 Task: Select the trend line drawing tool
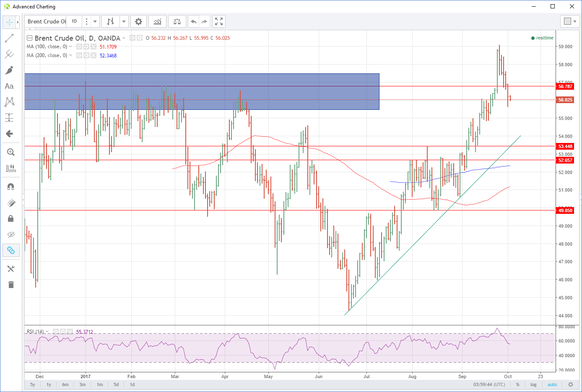[9, 38]
